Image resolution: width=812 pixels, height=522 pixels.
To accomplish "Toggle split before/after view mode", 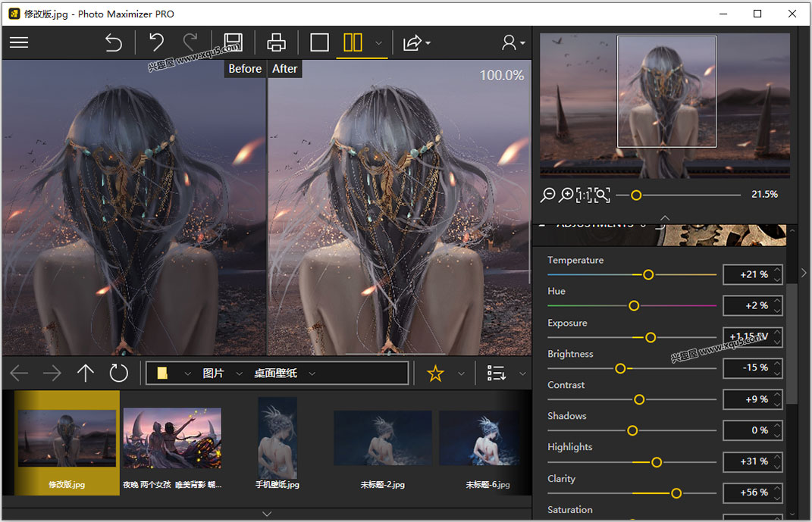I will click(353, 42).
